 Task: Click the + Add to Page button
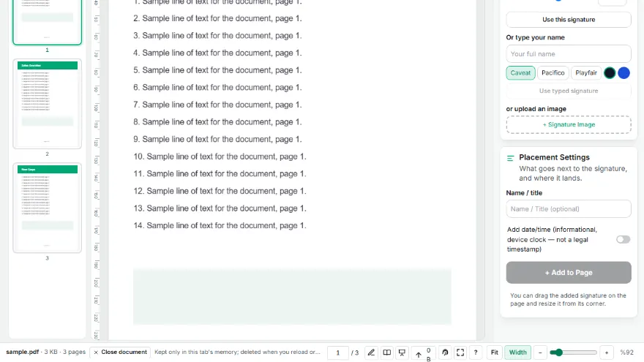[x=569, y=273]
